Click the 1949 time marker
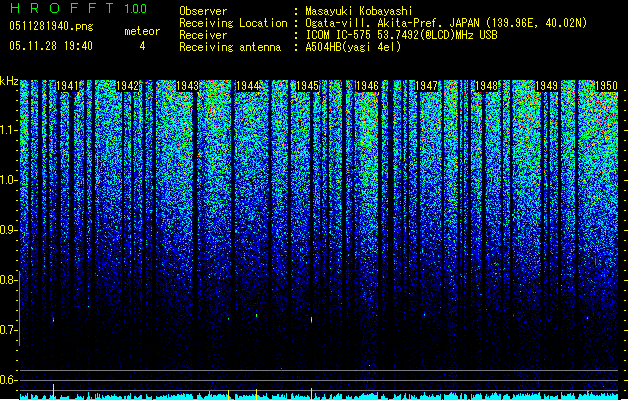 pyautogui.click(x=546, y=86)
